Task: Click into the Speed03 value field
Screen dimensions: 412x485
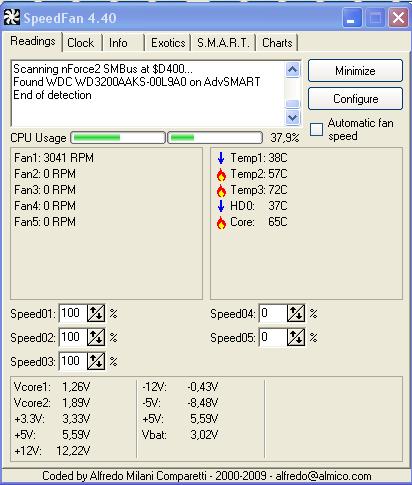Action: (73, 361)
